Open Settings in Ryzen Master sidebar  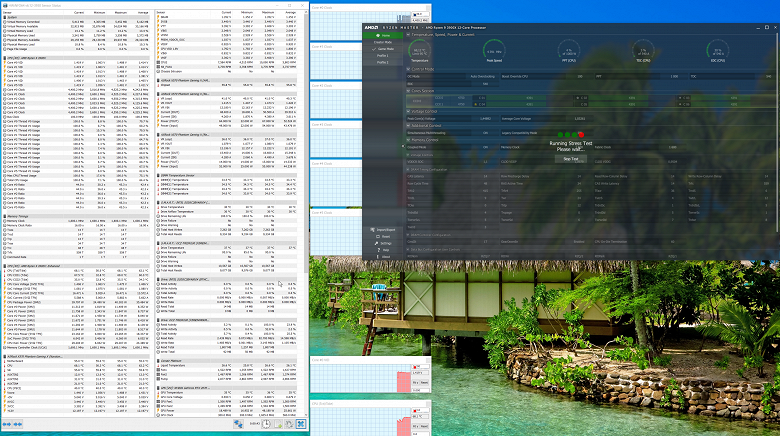pos(383,243)
